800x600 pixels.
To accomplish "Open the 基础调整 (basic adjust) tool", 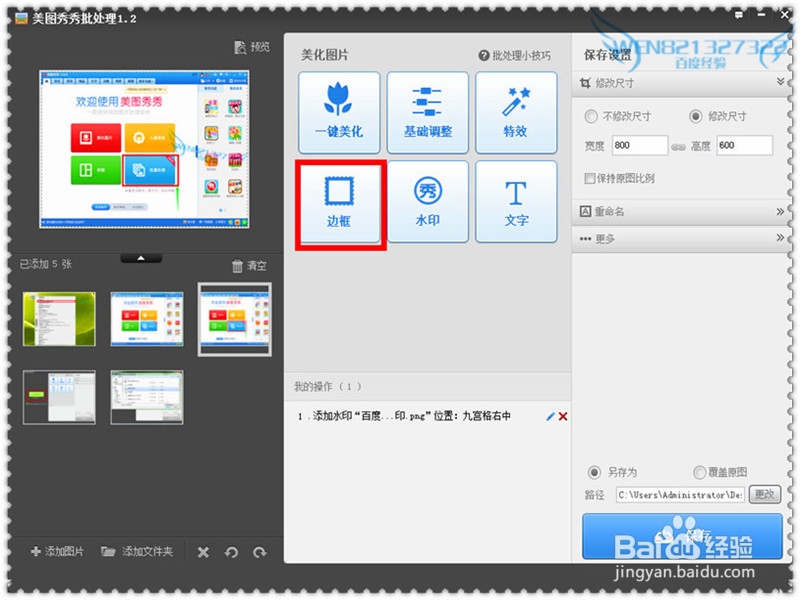I will [428, 112].
